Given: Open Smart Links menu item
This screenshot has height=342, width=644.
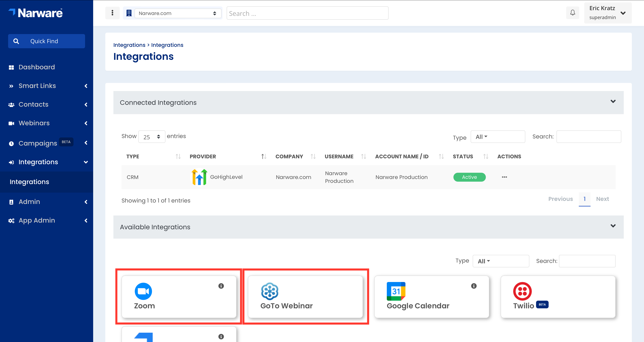Looking at the screenshot, I should (37, 86).
